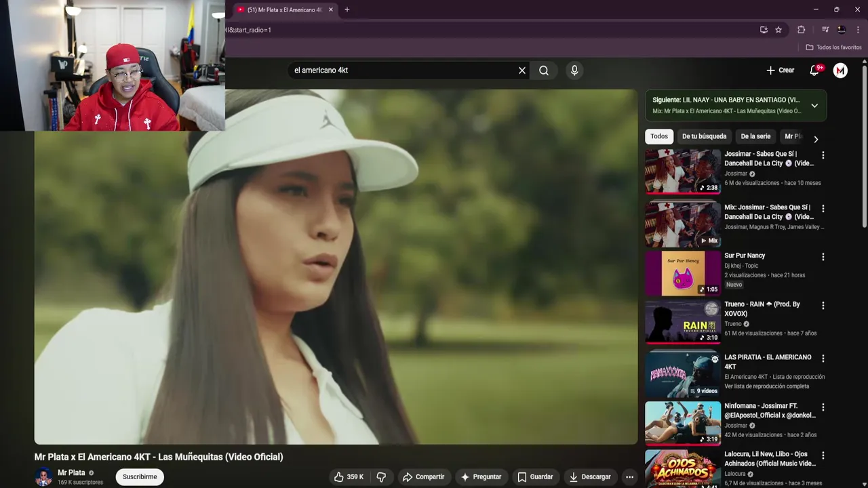Viewport: 868px width, 488px height.
Task: Select the Todos filter chip
Action: [659, 136]
